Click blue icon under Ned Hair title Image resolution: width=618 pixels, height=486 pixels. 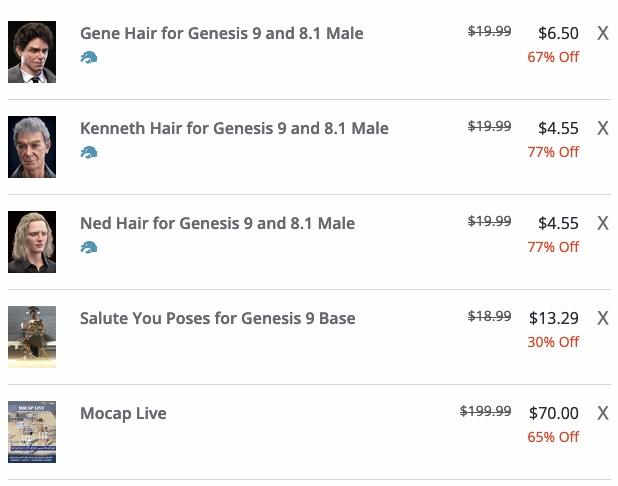coord(89,248)
